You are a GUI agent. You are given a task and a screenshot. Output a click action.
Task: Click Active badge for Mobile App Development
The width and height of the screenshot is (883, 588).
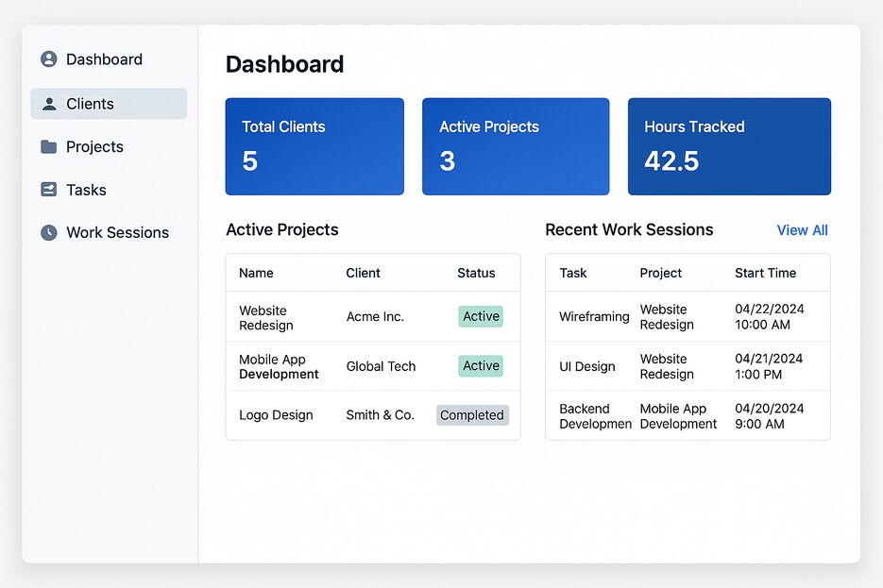click(x=481, y=365)
